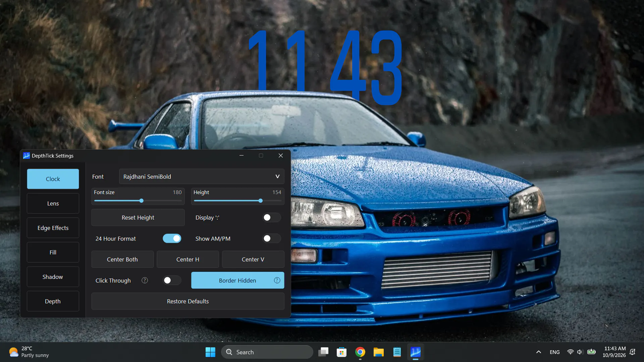Enable the Display ':' toggle
644x362 pixels.
coord(271,218)
